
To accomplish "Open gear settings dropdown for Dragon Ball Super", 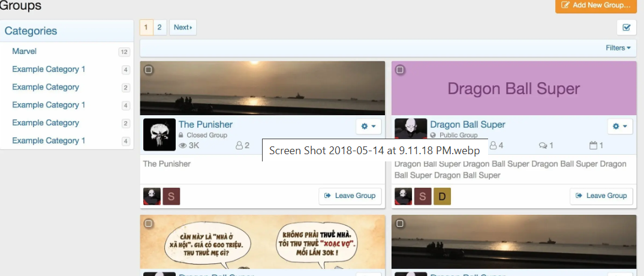I will tap(620, 127).
